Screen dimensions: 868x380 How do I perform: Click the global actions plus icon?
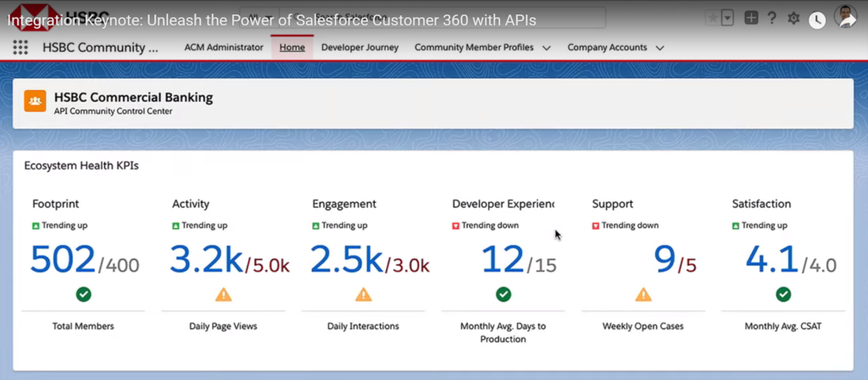pos(751,19)
